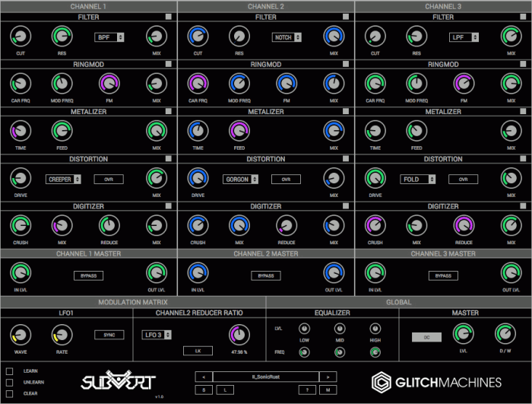Click the Master D / W knob

[x=505, y=334]
